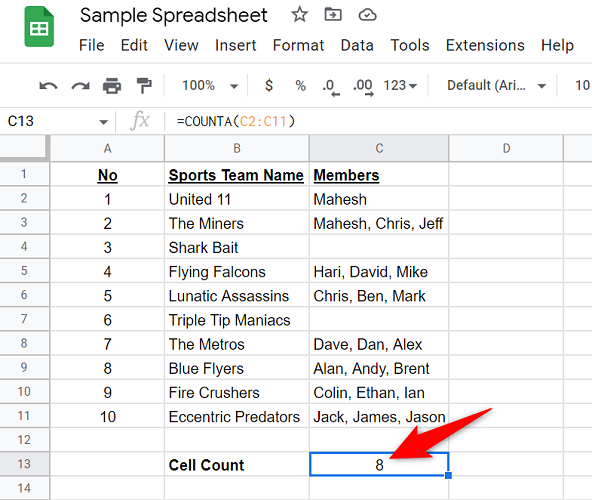Open the Google Sheets home icon
Viewport: 592px width, 500px height.
click(x=39, y=27)
